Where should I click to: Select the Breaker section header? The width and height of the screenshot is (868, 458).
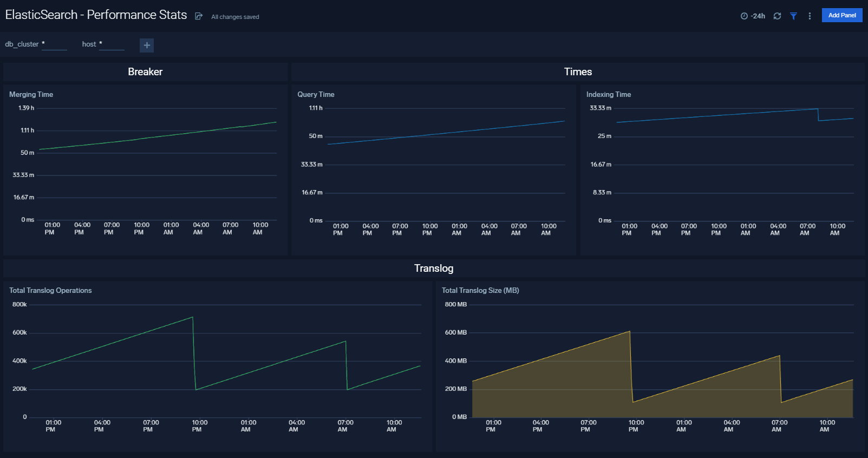pyautogui.click(x=145, y=72)
